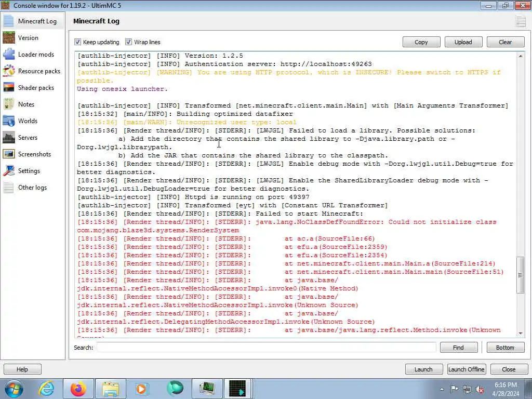The image size is (532, 399).
Task: Switch to the Screenshots page
Action: 34,154
